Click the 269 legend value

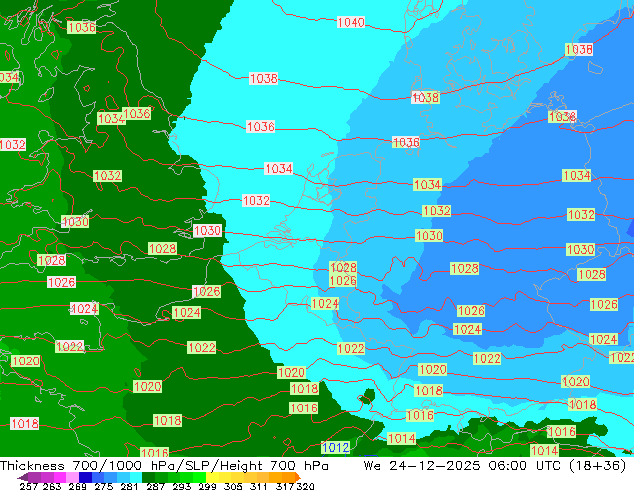[x=77, y=486]
